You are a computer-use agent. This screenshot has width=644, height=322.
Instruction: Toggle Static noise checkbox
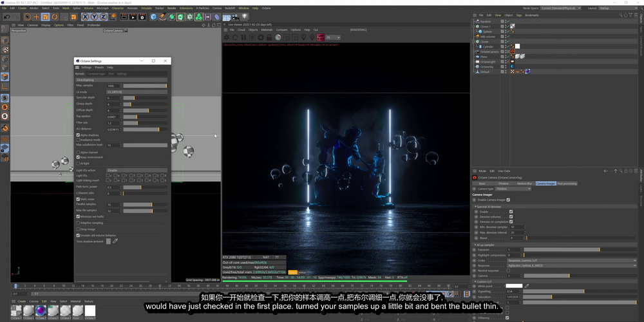(x=78, y=199)
